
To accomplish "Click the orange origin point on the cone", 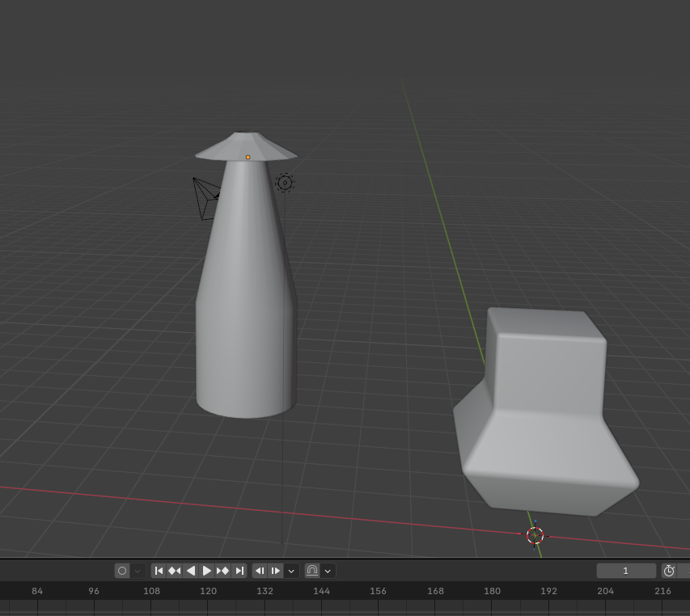I will click(248, 157).
